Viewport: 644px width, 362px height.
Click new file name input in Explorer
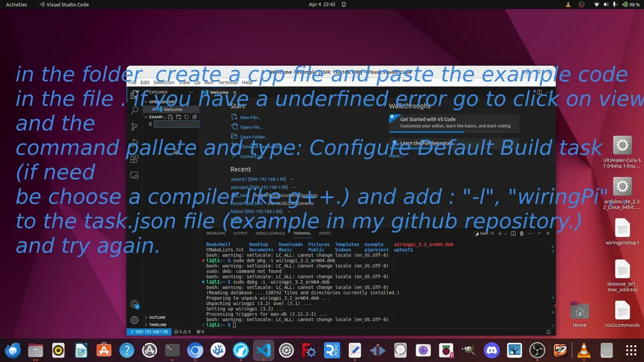point(176,124)
